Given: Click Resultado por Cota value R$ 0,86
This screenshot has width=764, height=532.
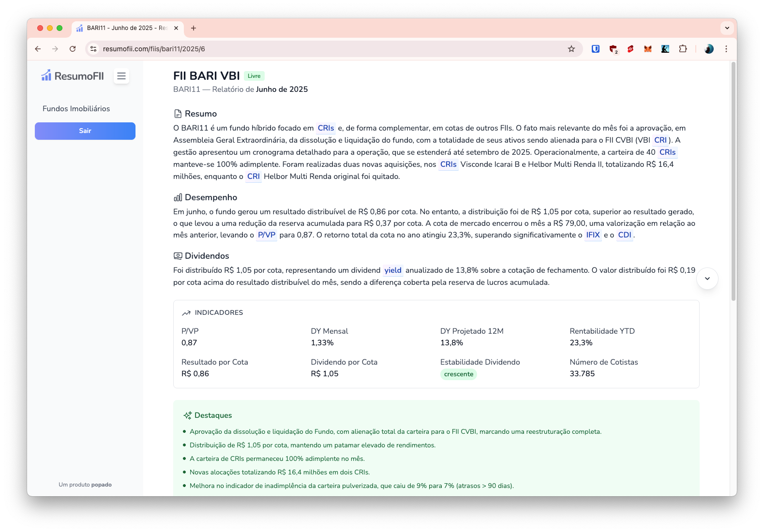Looking at the screenshot, I should pos(195,374).
